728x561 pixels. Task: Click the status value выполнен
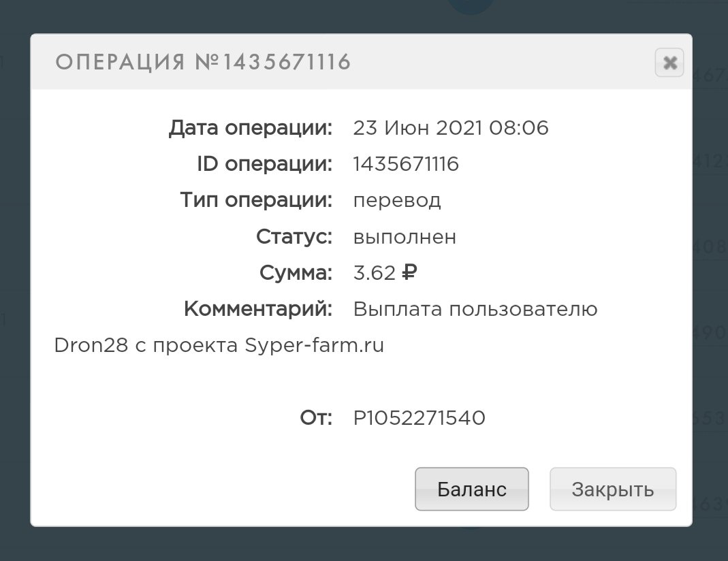pyautogui.click(x=405, y=237)
